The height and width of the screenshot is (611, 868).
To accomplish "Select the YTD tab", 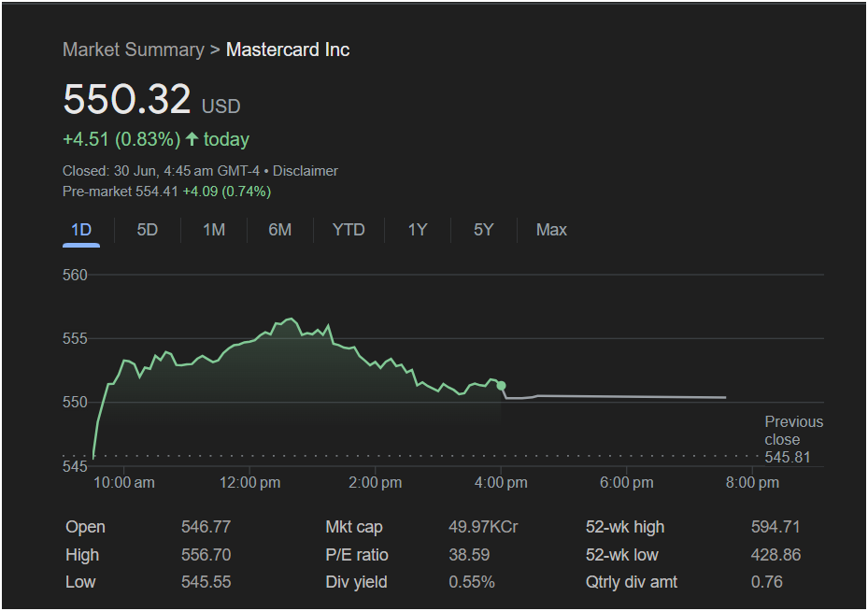I will coord(349,230).
